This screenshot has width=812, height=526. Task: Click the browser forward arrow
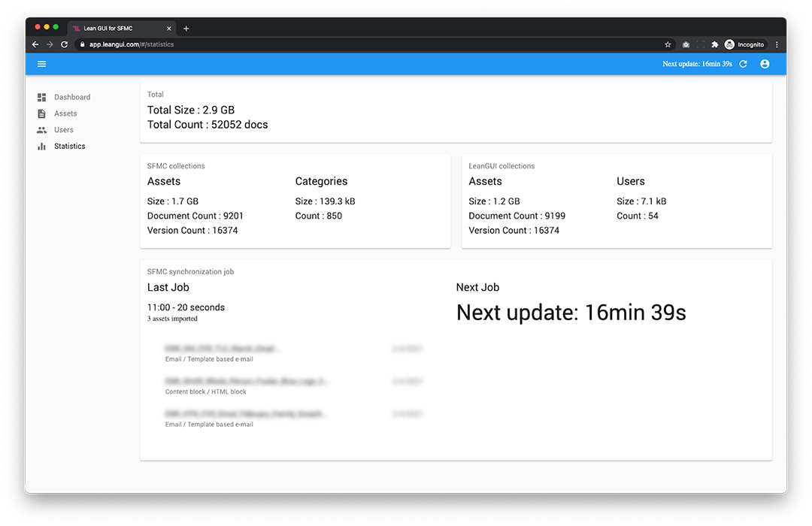point(50,44)
